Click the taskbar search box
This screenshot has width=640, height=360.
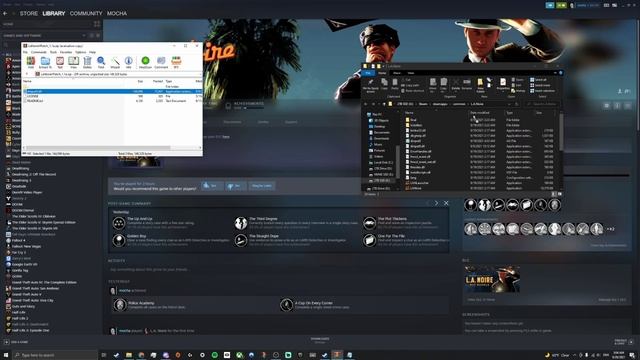55,355
